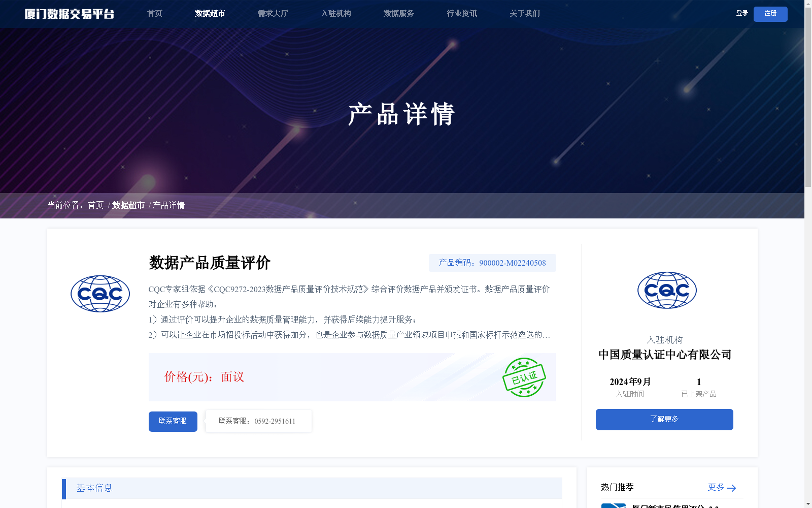This screenshot has height=508, width=812.
Task: Click the 注册 button
Action: coord(770,14)
